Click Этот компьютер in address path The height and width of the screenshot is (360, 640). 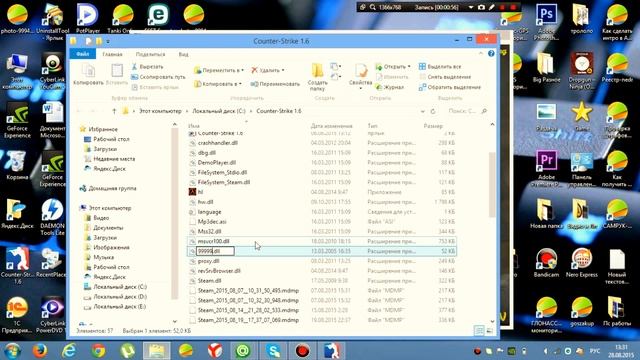click(x=160, y=111)
